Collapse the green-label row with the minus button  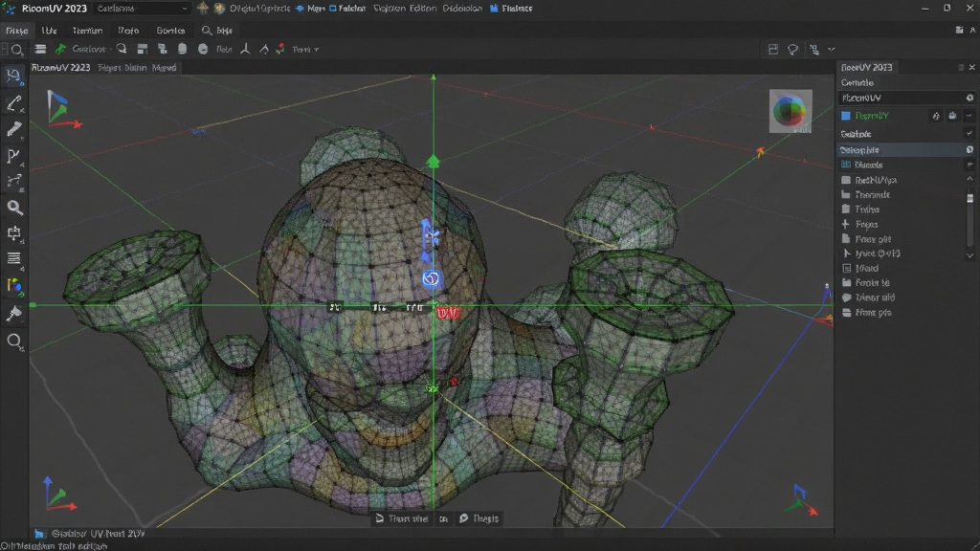(x=969, y=116)
